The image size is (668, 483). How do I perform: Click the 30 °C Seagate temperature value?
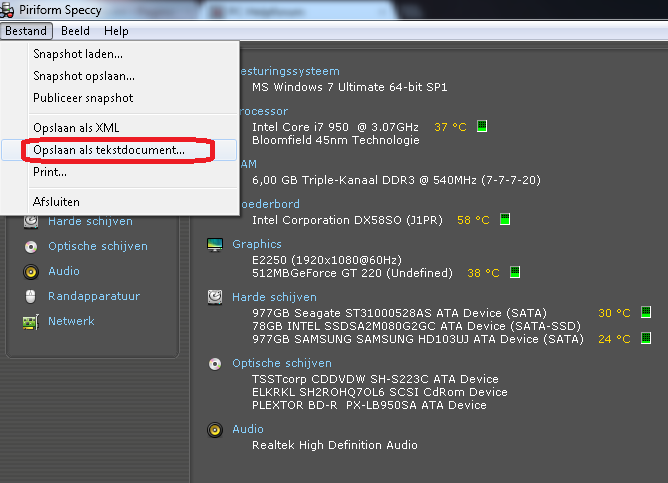tap(614, 313)
